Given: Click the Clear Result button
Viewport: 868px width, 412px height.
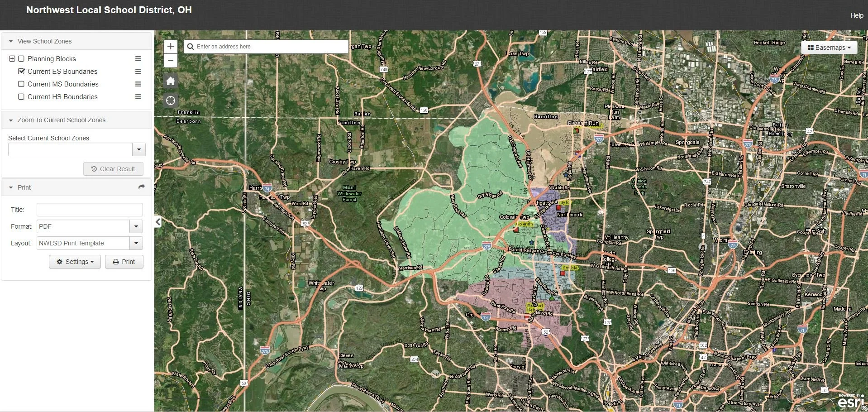Looking at the screenshot, I should 113,168.
